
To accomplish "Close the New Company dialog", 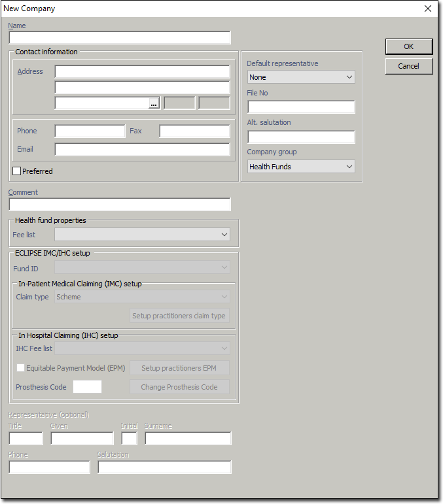I will pyautogui.click(x=428, y=8).
